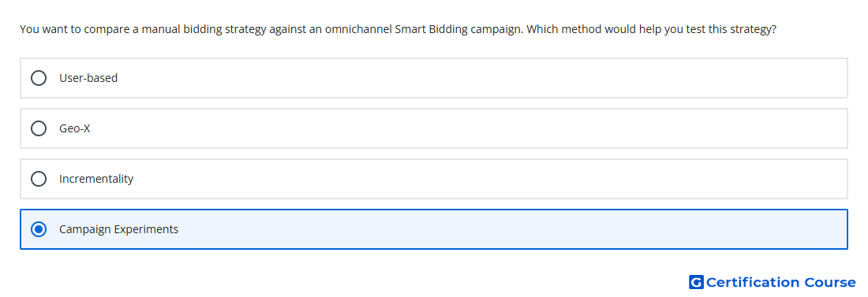
Task: Click the blue G logo icon
Action: click(x=696, y=282)
